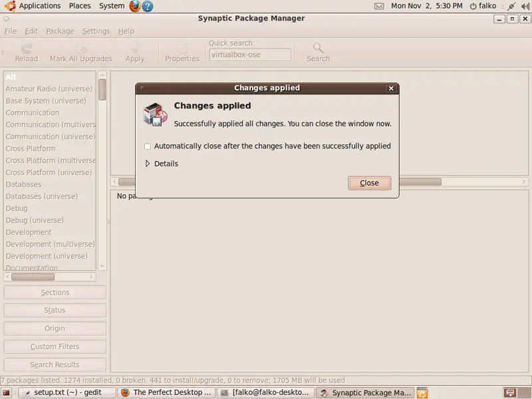
Task: Select Base System (universe) category
Action: pos(50,101)
